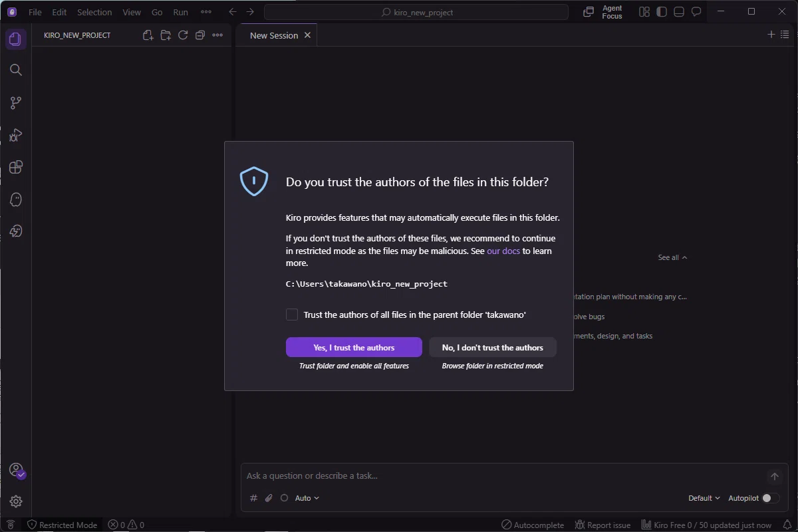
Task: Open notifications bell in status bar
Action: tap(787, 525)
